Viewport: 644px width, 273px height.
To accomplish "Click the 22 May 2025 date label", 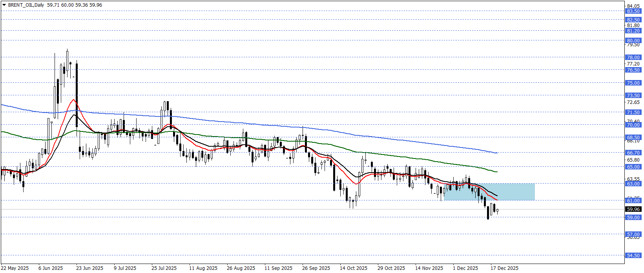I will click(x=15, y=268).
